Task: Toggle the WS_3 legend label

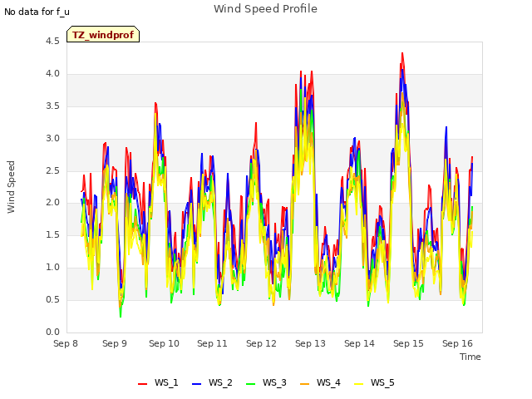Action: 274,382
